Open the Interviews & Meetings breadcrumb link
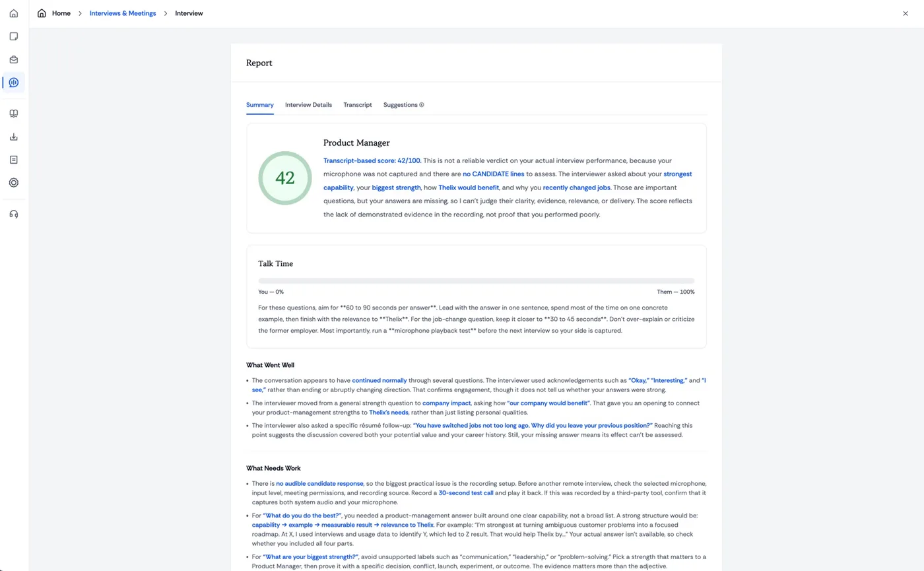This screenshot has height=571, width=924. point(123,13)
